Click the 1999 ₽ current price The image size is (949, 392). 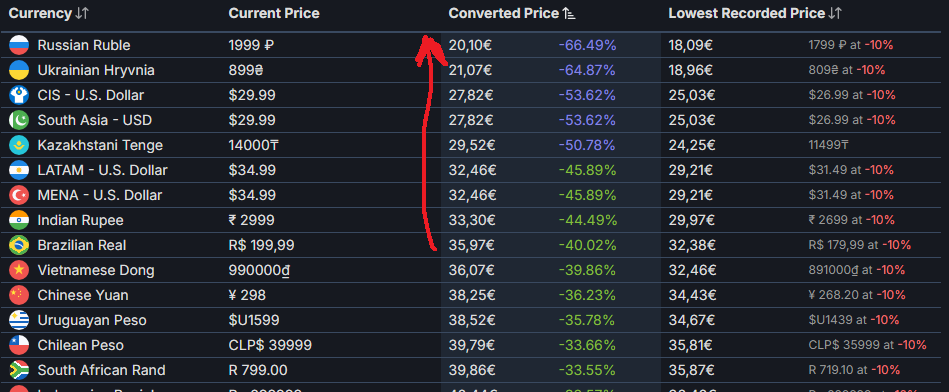point(252,45)
